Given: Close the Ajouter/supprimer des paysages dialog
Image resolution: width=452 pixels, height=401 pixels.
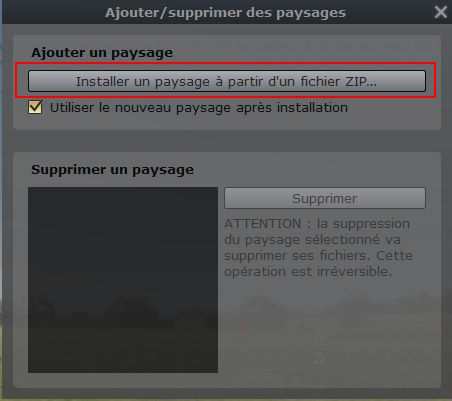Looking at the screenshot, I should [x=440, y=12].
